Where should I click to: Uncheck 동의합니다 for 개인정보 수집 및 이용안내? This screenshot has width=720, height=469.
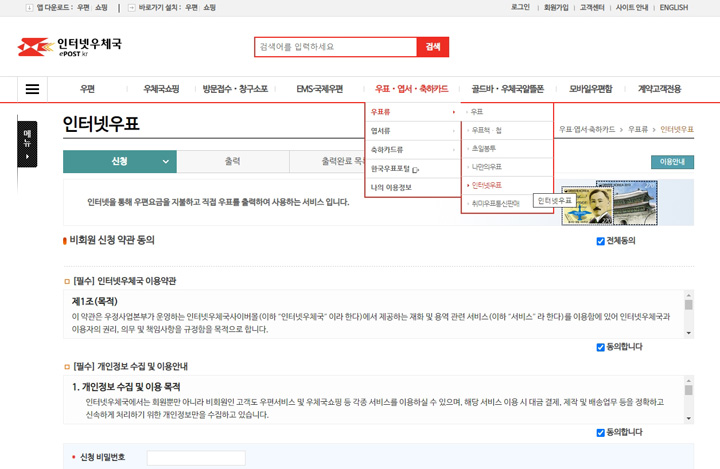[x=600, y=433]
